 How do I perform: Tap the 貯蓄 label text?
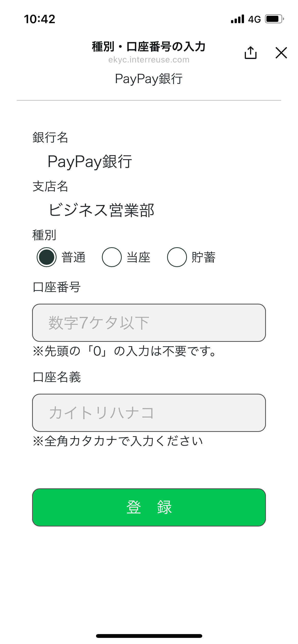click(x=204, y=257)
